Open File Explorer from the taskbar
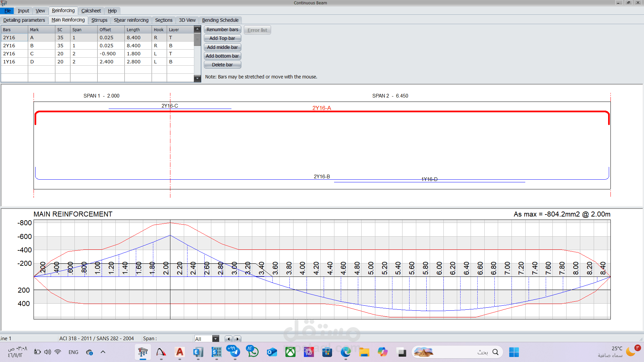This screenshot has height=362, width=644. point(364,352)
